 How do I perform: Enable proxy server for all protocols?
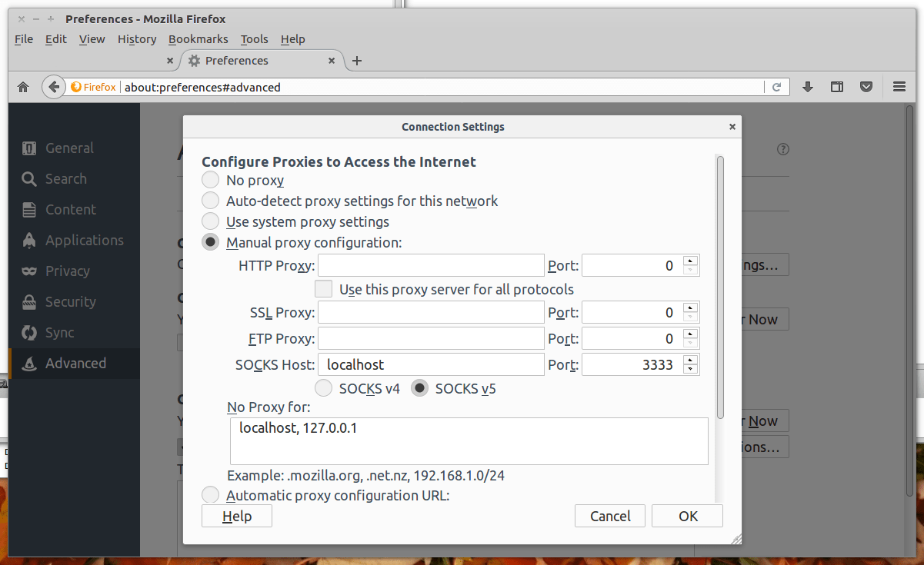[323, 289]
